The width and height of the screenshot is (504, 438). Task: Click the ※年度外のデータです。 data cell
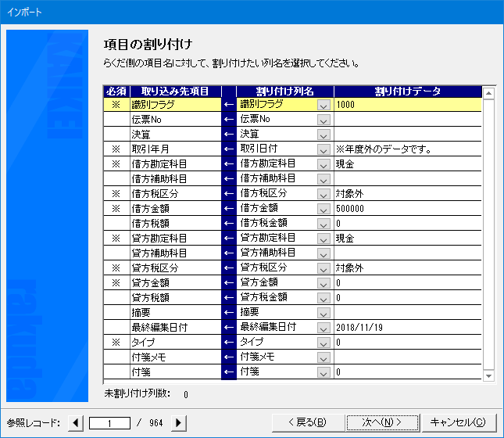(408, 149)
